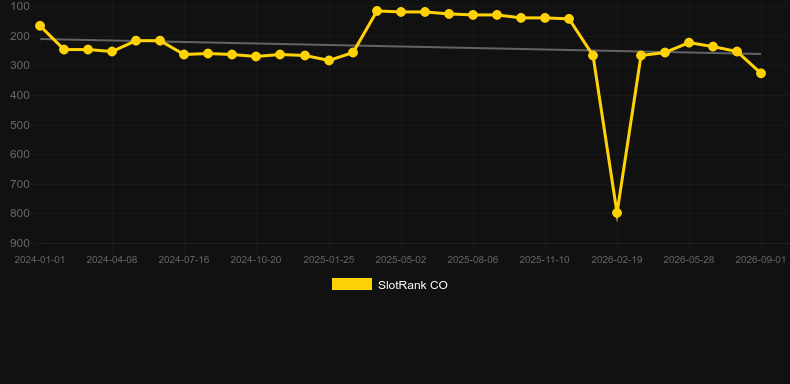Click the data point above 2024-10-20
Image resolution: width=790 pixels, height=384 pixels.
(256, 56)
